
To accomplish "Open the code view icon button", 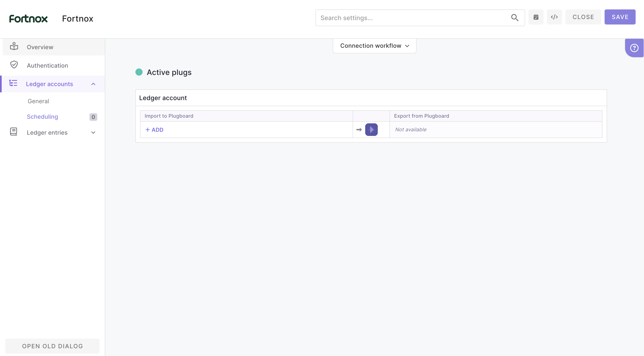I will point(554,17).
